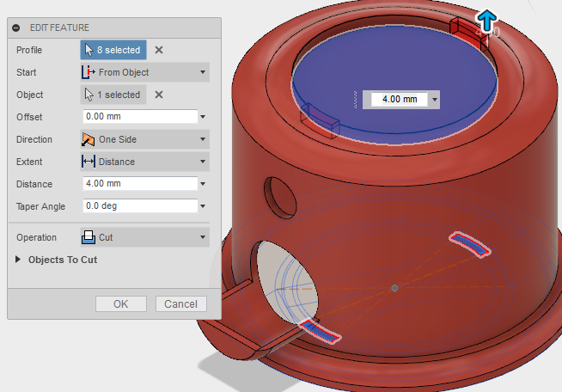Click the small round hole on the cylinder side
This screenshot has height=392, width=562.
[x=280, y=198]
